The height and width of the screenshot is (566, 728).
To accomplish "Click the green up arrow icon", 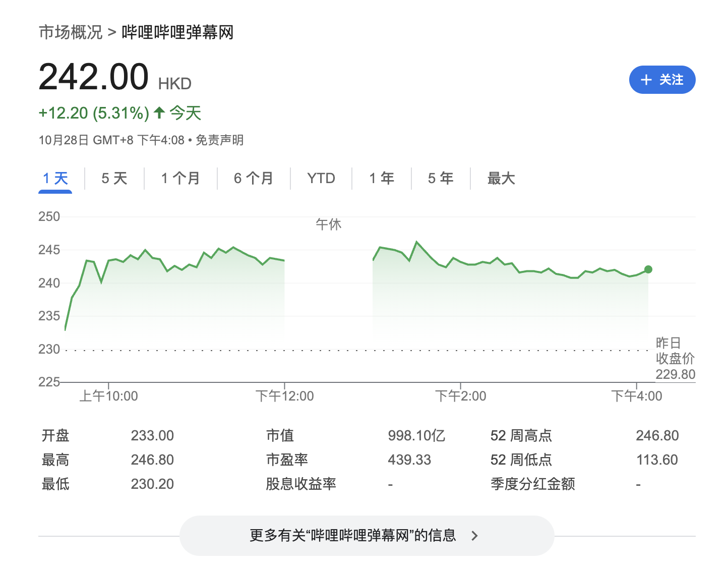I will (x=159, y=112).
